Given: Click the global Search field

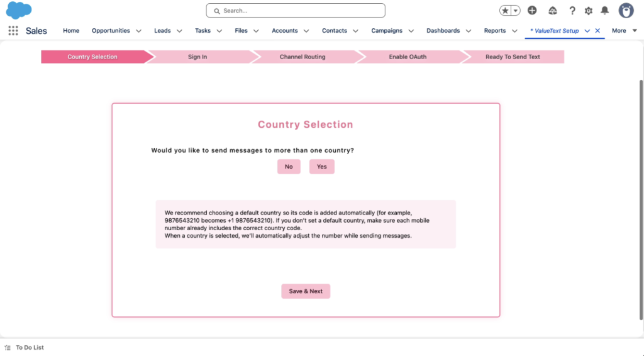Looking at the screenshot, I should [296, 11].
